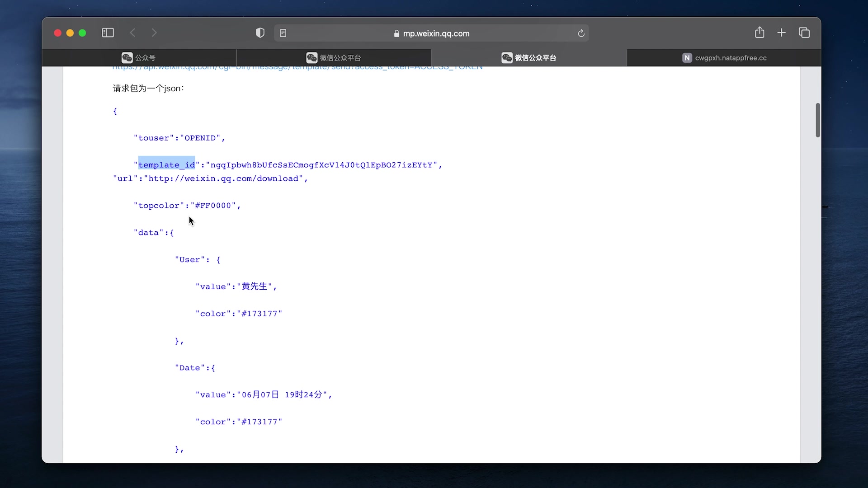Screen dimensions: 868x488
Task: Click the back navigation arrow button
Action: pyautogui.click(x=132, y=33)
